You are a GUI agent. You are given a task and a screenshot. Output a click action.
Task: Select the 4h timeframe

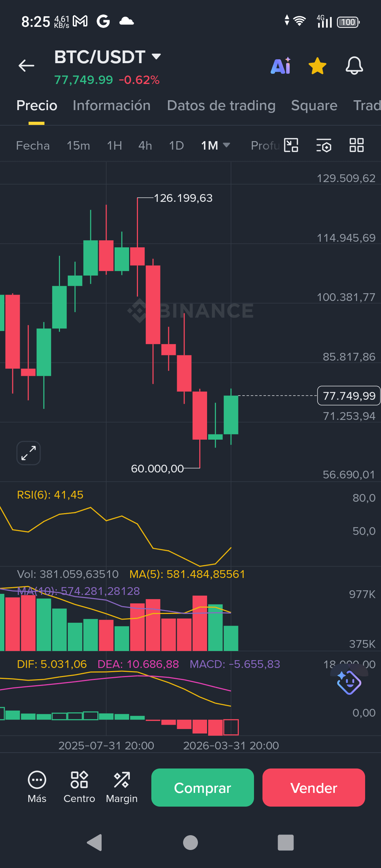pos(145,145)
